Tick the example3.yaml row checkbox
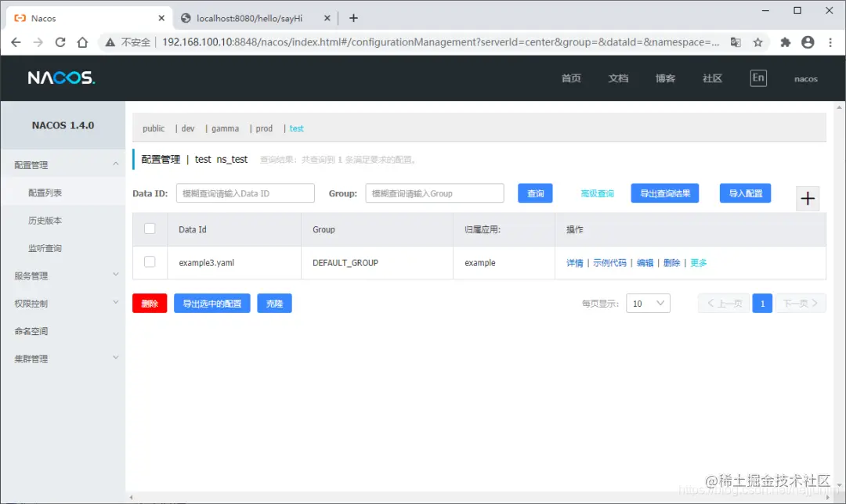Viewport: 846px width, 504px height. (x=150, y=262)
